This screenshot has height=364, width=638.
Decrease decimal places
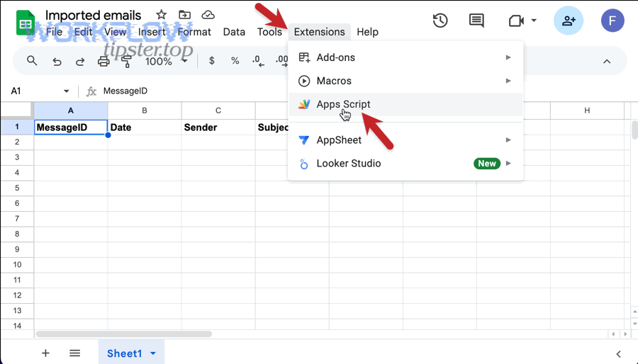tap(258, 61)
